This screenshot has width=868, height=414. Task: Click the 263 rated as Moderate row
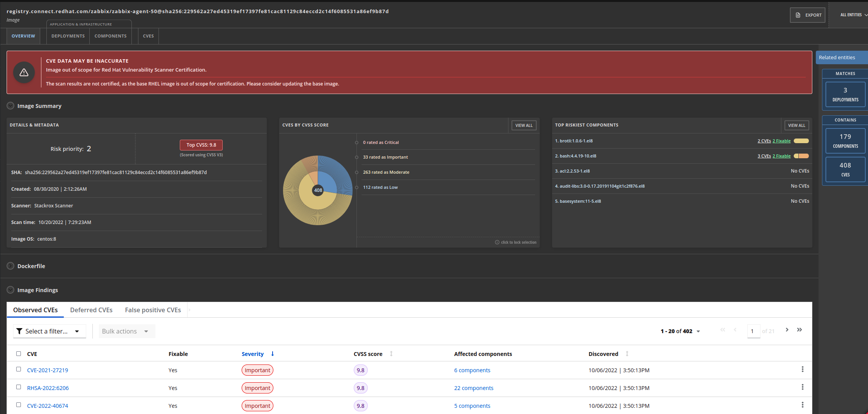click(448, 172)
